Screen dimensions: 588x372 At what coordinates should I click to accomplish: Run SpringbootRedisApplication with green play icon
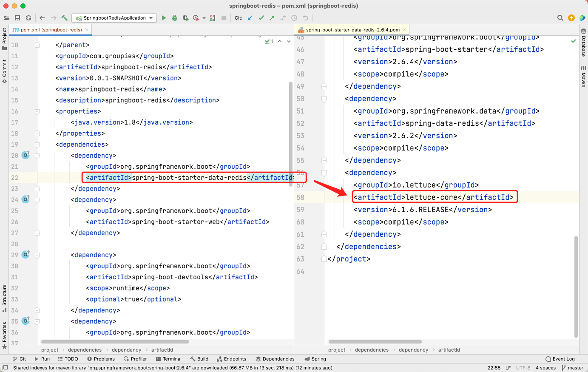[x=164, y=18]
